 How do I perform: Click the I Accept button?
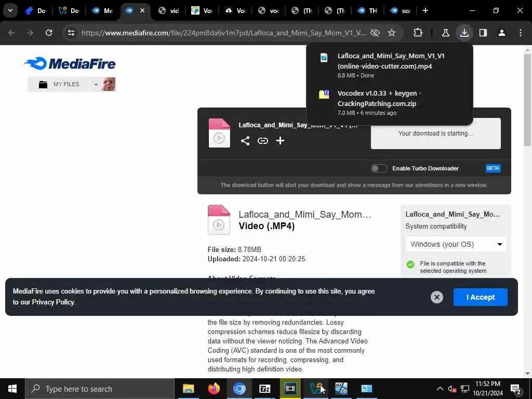click(x=481, y=297)
